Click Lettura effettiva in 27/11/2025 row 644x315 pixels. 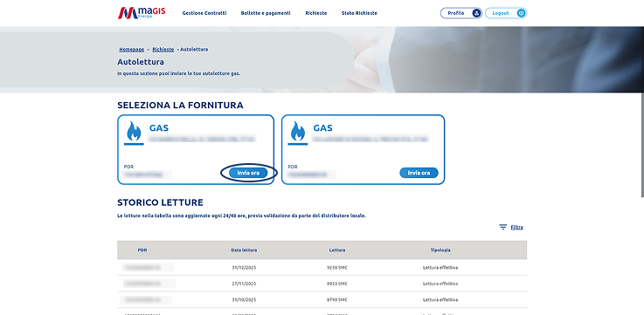(440, 284)
